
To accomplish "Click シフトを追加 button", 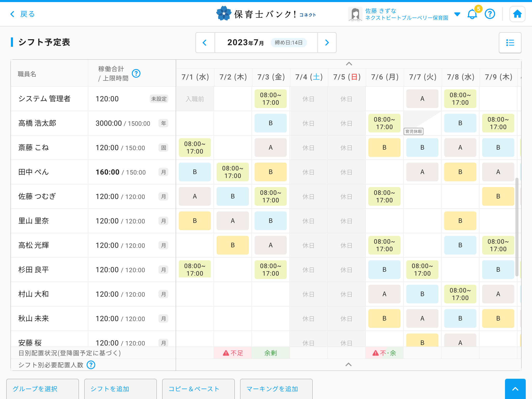I will 121,389.
